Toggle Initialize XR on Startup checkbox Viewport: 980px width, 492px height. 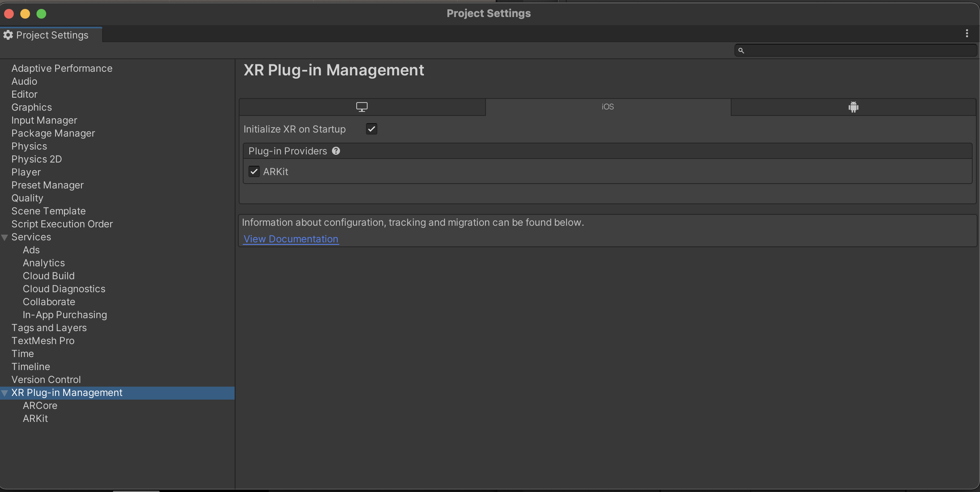pyautogui.click(x=372, y=129)
